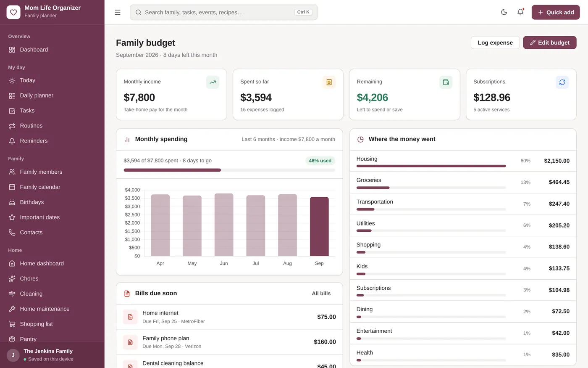Click the Jenkins Family avatar
Image resolution: width=588 pixels, height=368 pixels.
pyautogui.click(x=13, y=355)
